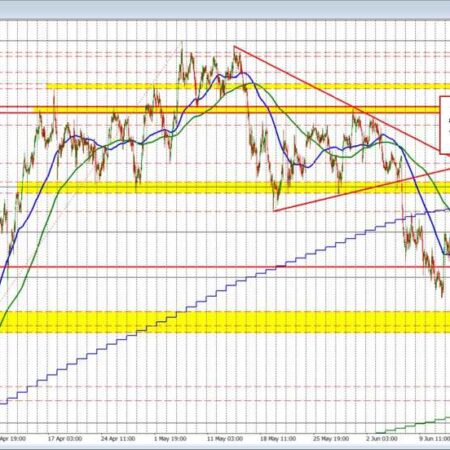
Task: Click the 11 May 03:00 date label
Action: click(x=225, y=439)
